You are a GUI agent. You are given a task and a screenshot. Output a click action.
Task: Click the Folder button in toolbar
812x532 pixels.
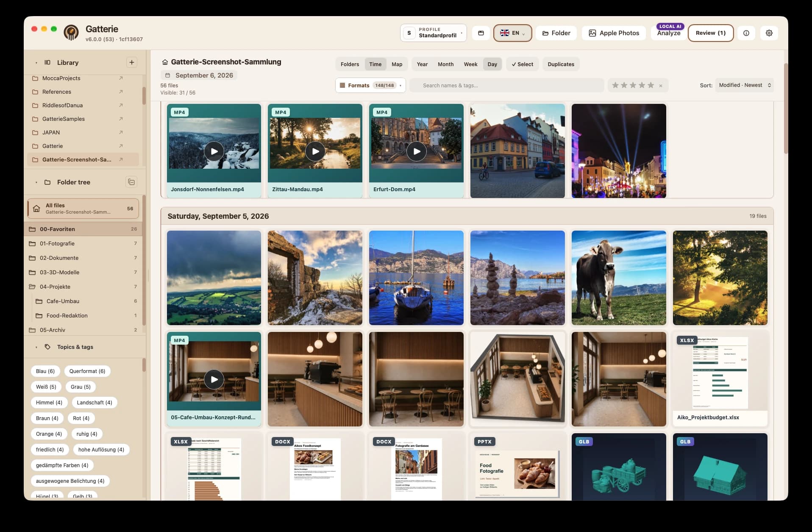click(556, 33)
